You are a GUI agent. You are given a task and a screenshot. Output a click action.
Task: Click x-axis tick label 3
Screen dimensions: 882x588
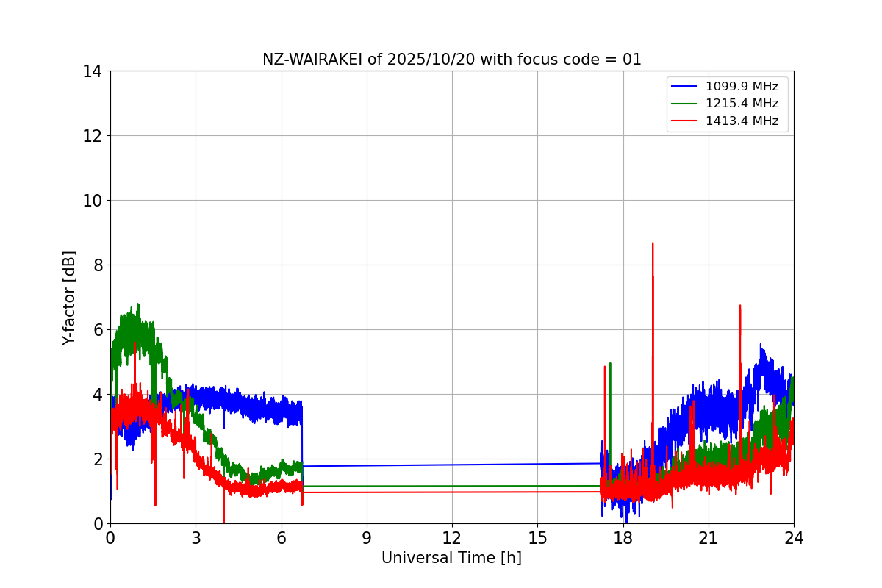point(196,538)
